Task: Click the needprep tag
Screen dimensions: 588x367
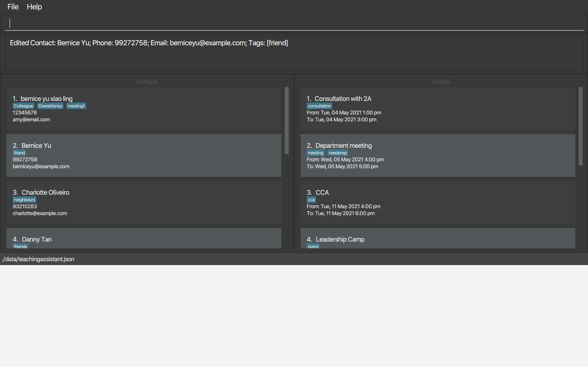Action: [x=337, y=153]
